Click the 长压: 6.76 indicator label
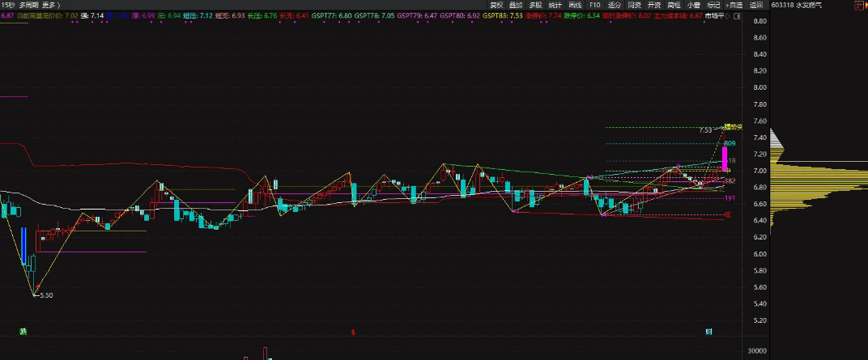This screenshot has width=868, height=360. pyautogui.click(x=262, y=15)
